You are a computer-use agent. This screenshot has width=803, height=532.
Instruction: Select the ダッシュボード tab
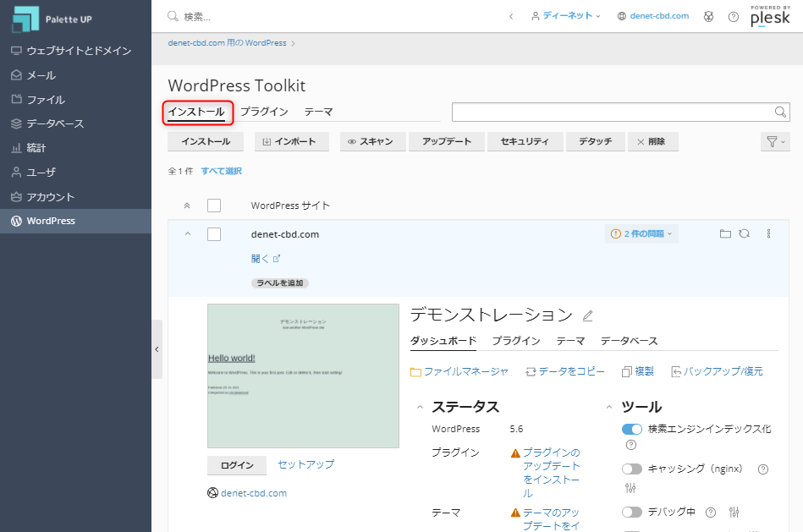pos(443,341)
